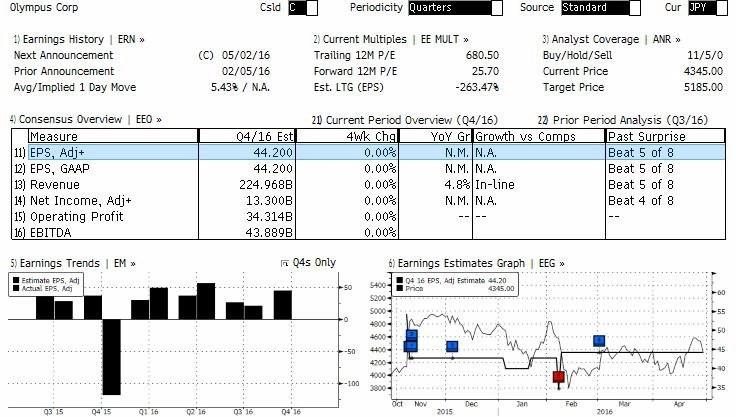Click the blue marker in early December

452,346
